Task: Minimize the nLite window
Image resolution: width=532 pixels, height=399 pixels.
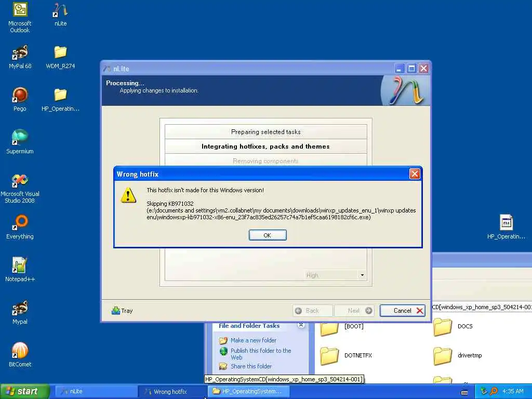Action: pos(400,69)
